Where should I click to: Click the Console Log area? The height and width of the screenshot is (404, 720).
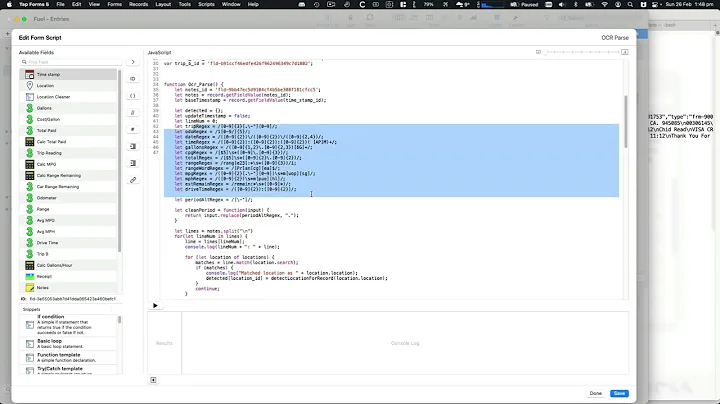point(405,343)
